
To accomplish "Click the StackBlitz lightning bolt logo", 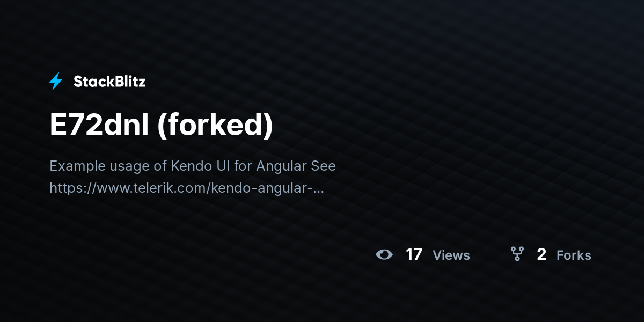I will tap(56, 82).
